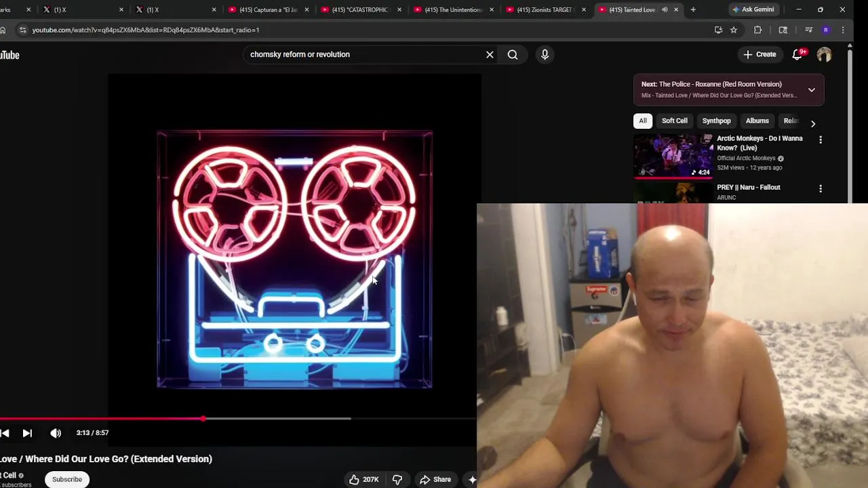
Task: Skip to next video in player
Action: click(x=27, y=433)
